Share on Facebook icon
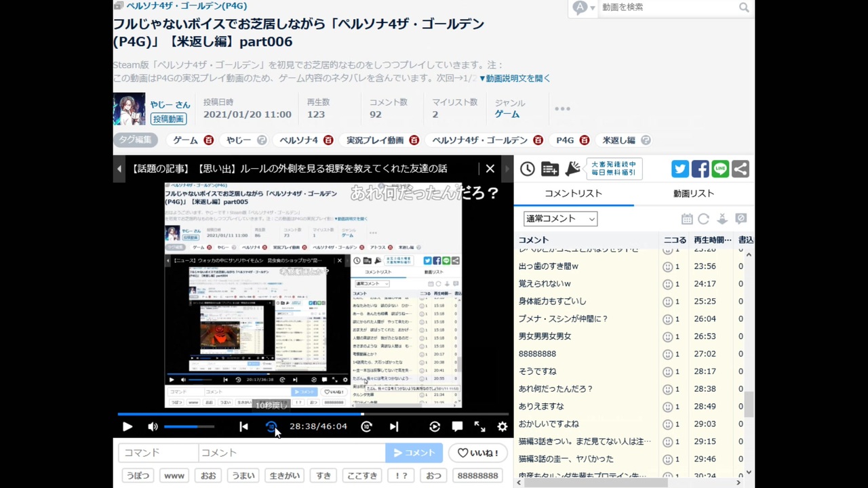 pyautogui.click(x=701, y=169)
